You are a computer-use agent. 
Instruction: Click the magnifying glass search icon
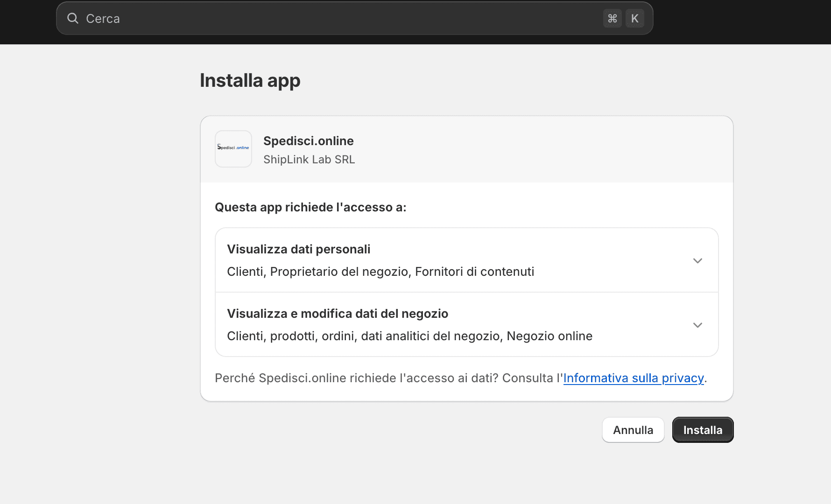click(73, 18)
